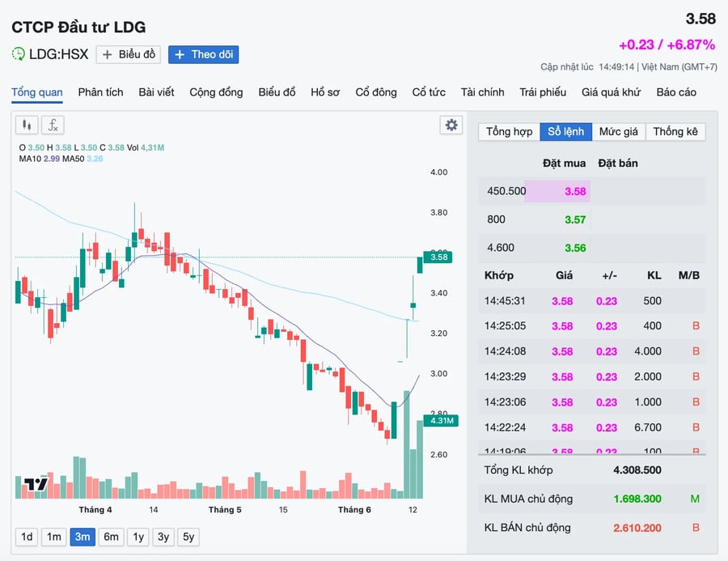Click the 4.31M volume label on axis
This screenshot has width=728, height=561.
(441, 421)
